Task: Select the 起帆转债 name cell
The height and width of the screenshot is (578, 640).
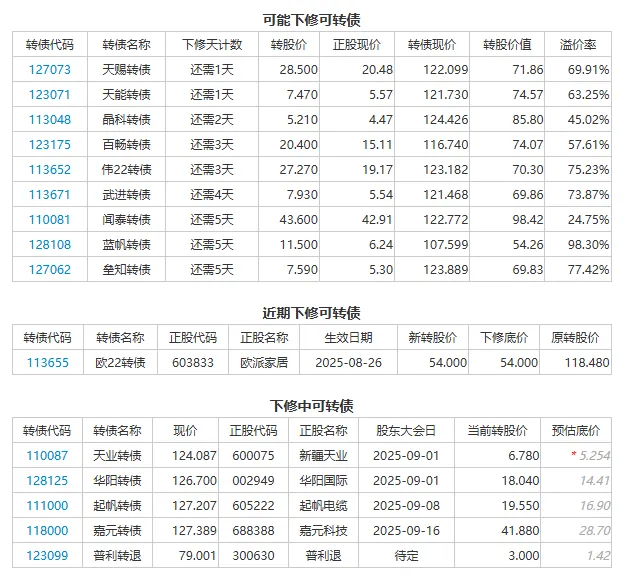Action: (118, 506)
